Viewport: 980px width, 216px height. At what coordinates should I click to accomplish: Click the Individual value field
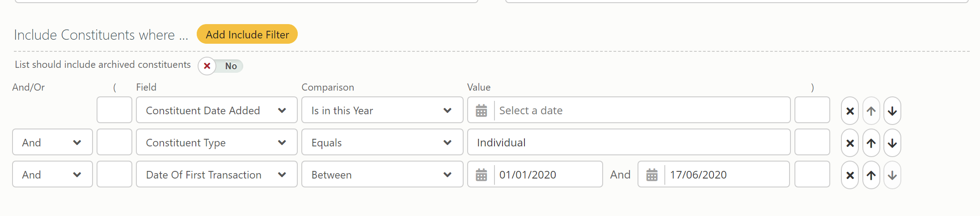point(629,142)
